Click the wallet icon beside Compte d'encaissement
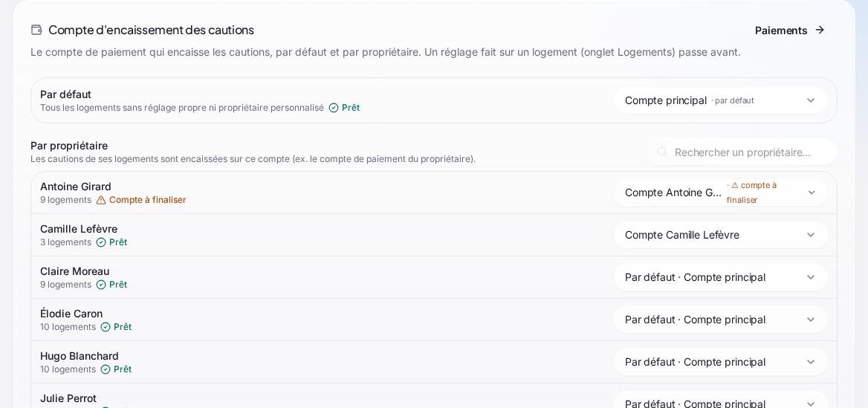Screen dimensions: 868x408 click(36, 30)
